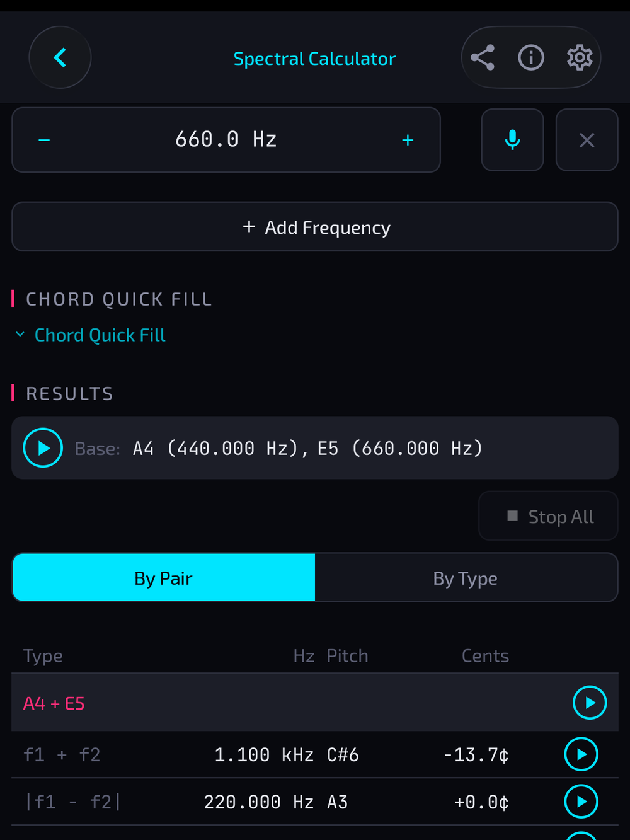Open the share menu

tap(483, 57)
